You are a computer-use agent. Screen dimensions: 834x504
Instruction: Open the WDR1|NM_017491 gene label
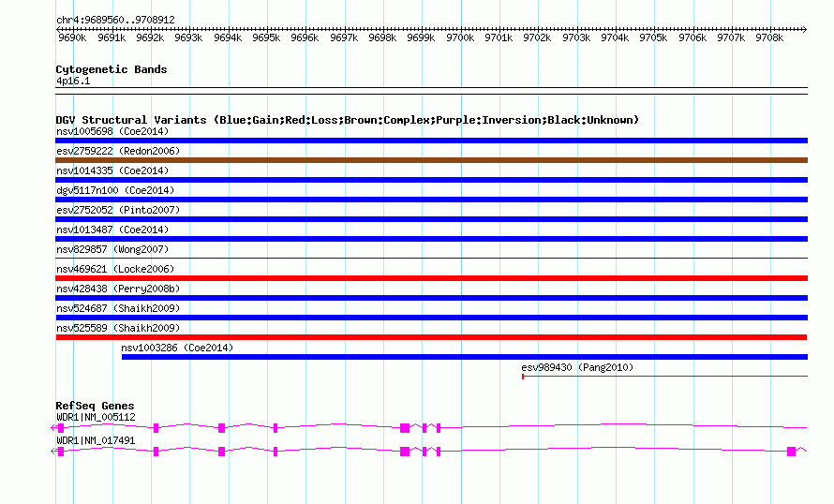(x=96, y=440)
